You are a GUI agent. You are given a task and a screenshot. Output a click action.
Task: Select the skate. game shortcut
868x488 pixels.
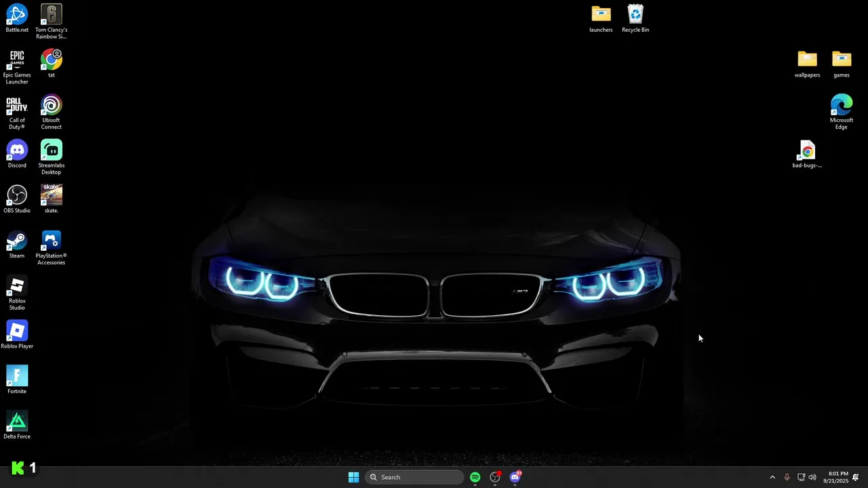coord(52,199)
